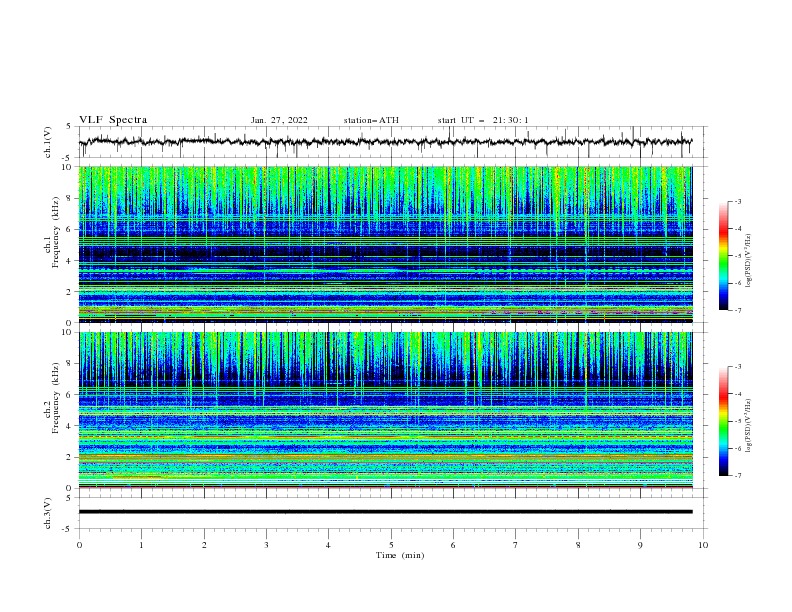Click the "7" tick on the time axis

(516, 545)
